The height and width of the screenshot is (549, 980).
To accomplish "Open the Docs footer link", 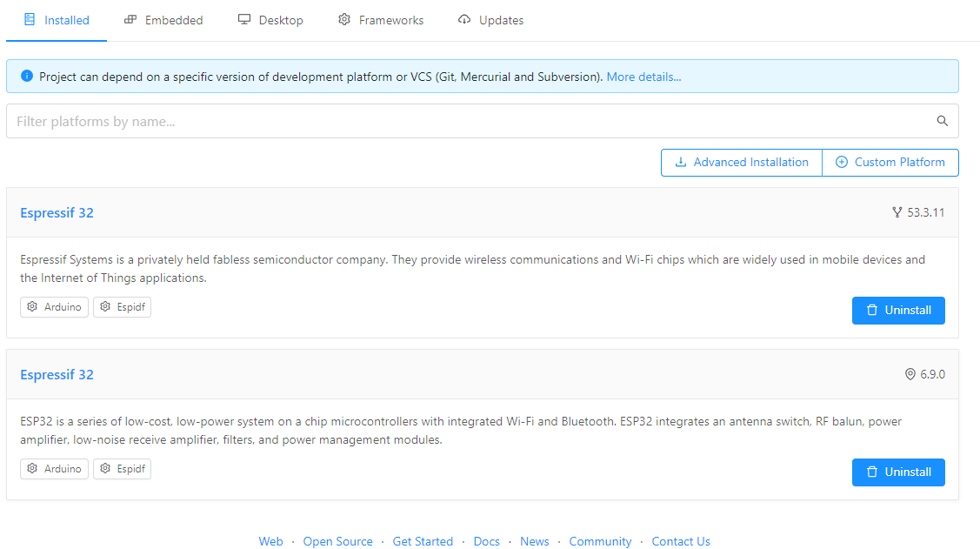I will 486,541.
